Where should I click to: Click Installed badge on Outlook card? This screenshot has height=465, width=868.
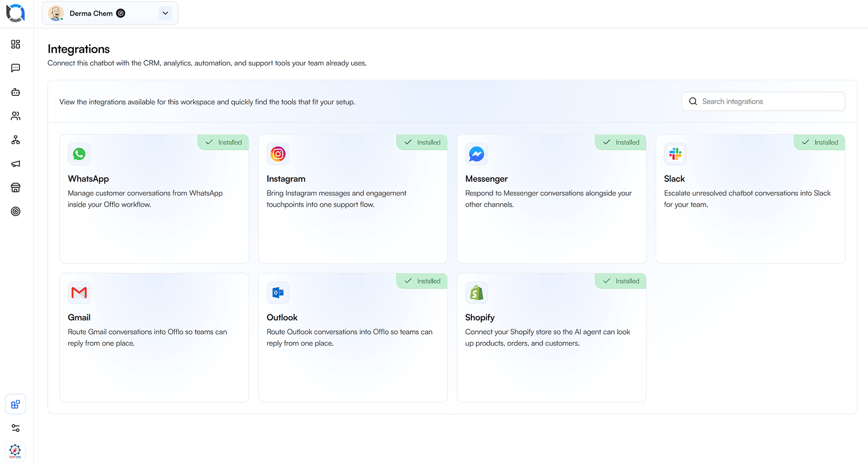[422, 281]
